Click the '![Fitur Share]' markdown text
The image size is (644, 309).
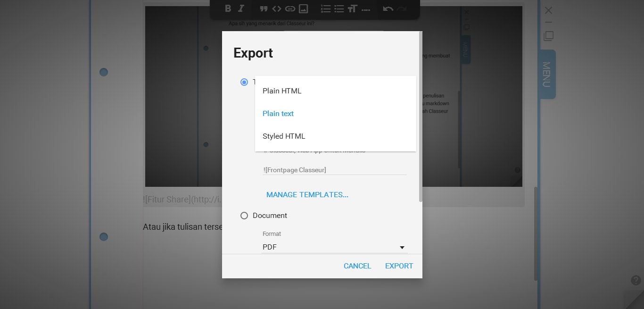(182, 200)
